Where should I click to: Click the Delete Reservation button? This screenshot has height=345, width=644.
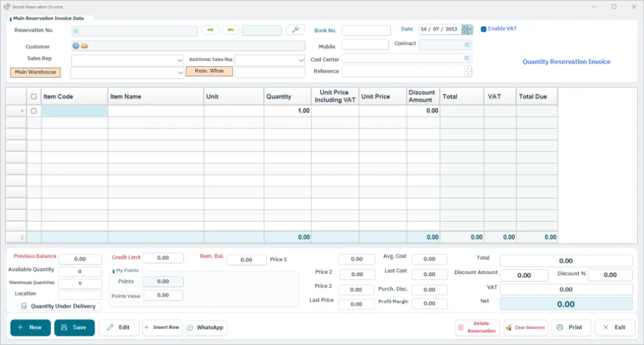477,328
